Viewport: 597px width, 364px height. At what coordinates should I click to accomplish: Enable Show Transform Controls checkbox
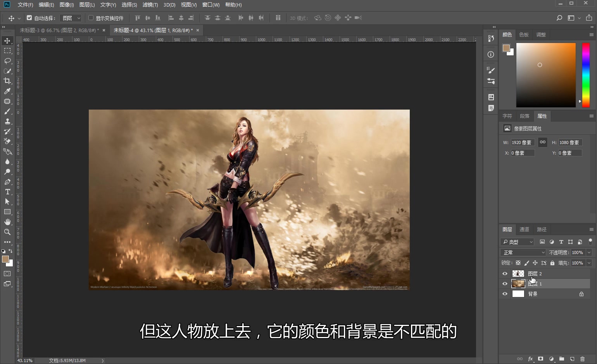(x=91, y=18)
